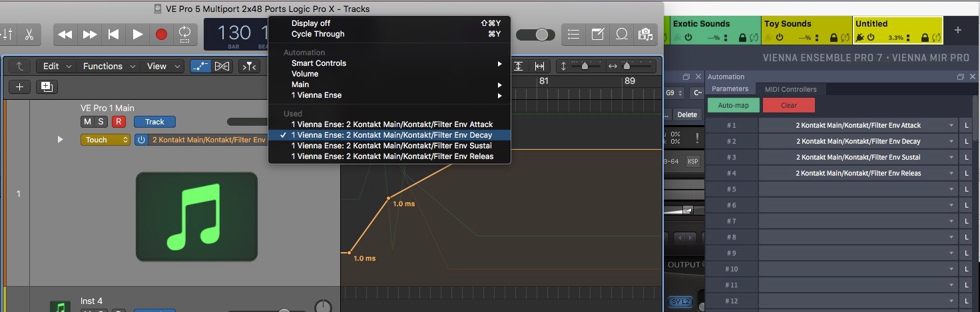The image size is (980, 312).
Task: Open the Main submenu
Action: coord(389,84)
